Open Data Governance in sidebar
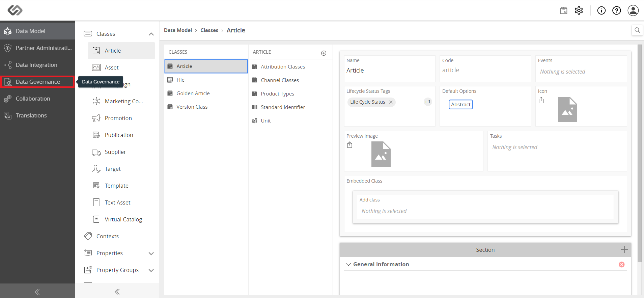The image size is (644, 298). (37, 82)
